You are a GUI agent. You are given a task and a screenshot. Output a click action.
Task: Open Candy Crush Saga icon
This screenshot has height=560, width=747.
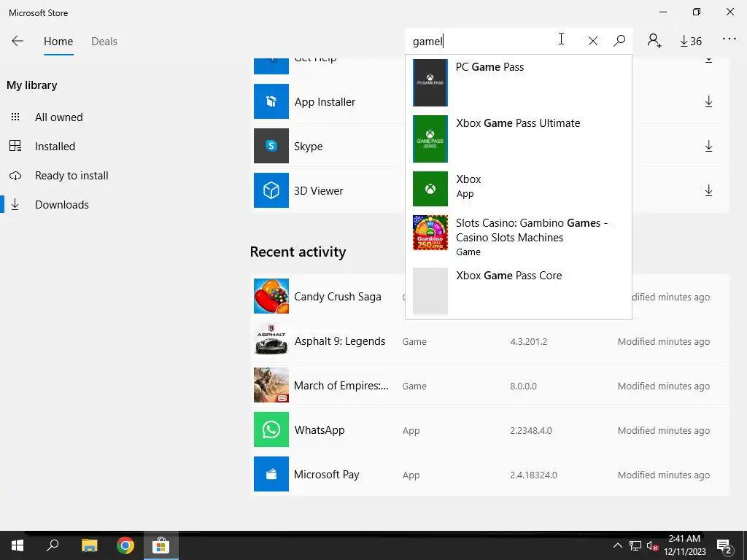(x=271, y=296)
